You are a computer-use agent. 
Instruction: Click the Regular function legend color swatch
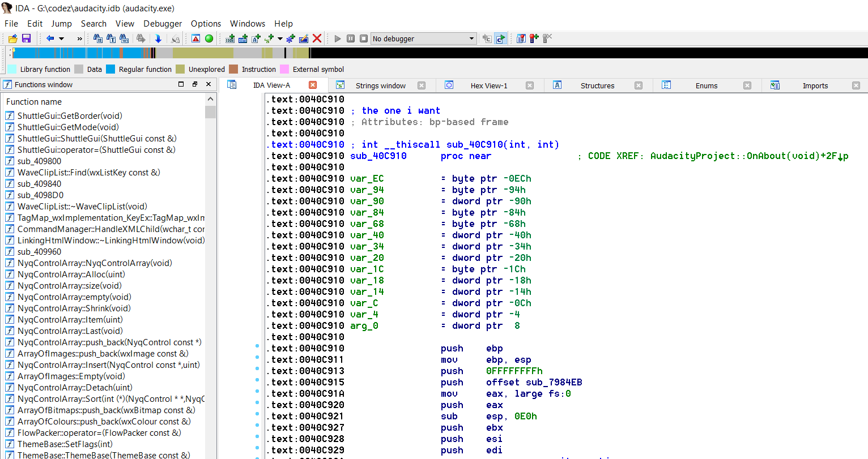tap(110, 69)
